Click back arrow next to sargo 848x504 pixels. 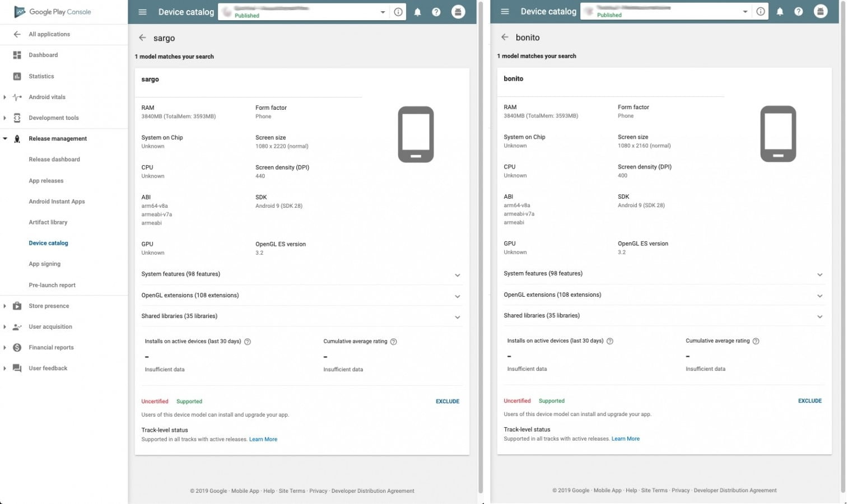142,38
